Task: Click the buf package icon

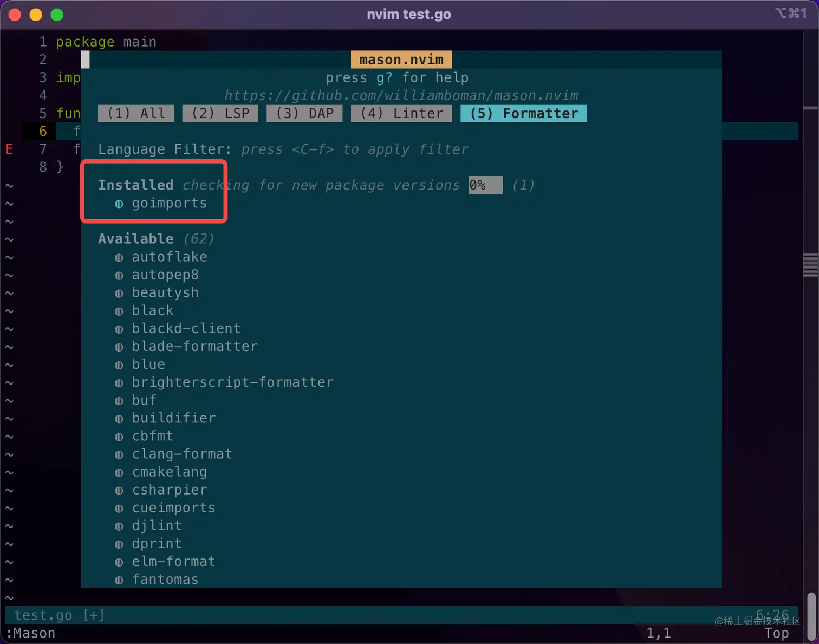Action: point(119,401)
